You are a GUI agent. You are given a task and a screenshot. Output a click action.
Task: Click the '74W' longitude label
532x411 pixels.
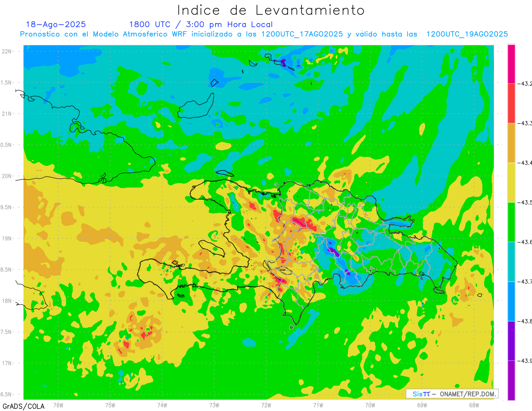162,405
